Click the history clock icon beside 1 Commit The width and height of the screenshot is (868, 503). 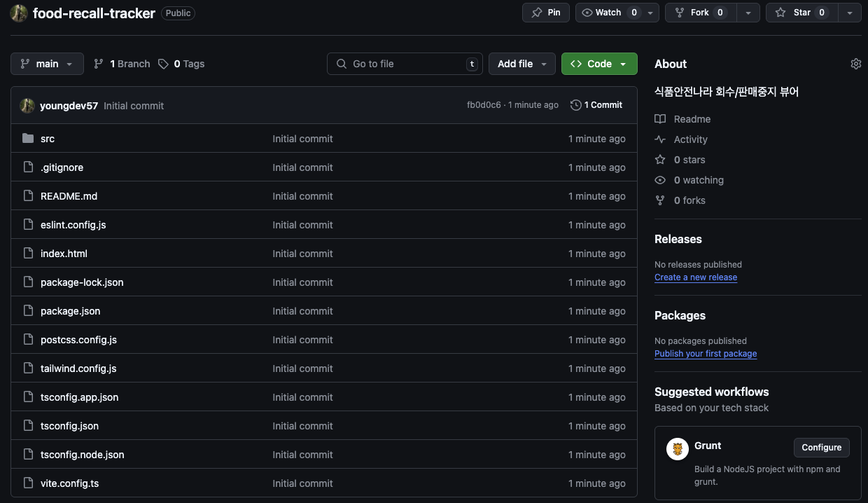(576, 105)
